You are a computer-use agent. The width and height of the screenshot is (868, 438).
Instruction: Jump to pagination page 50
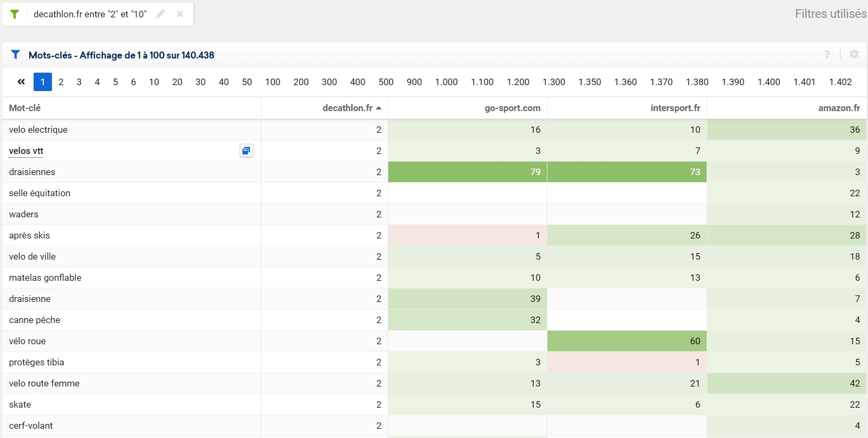pos(247,82)
